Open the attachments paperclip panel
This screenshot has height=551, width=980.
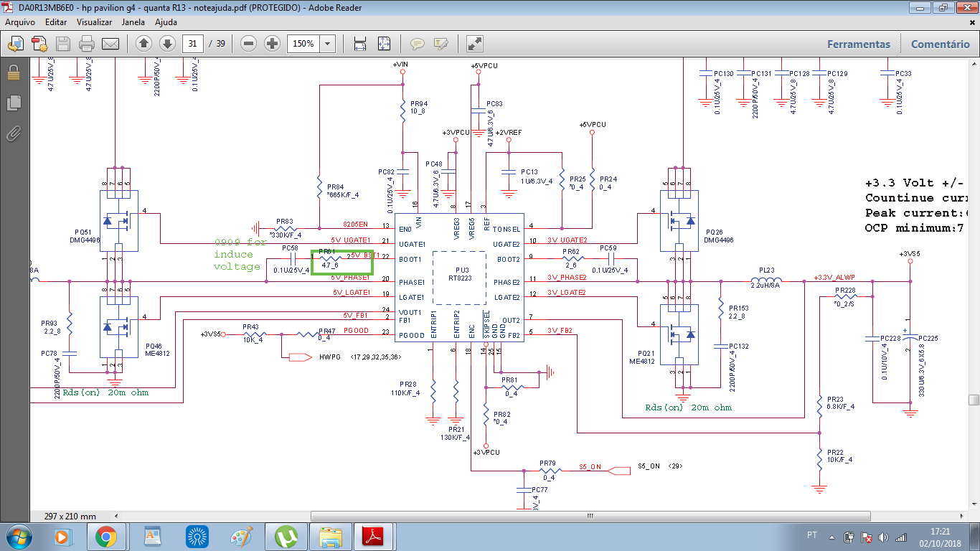[x=14, y=133]
